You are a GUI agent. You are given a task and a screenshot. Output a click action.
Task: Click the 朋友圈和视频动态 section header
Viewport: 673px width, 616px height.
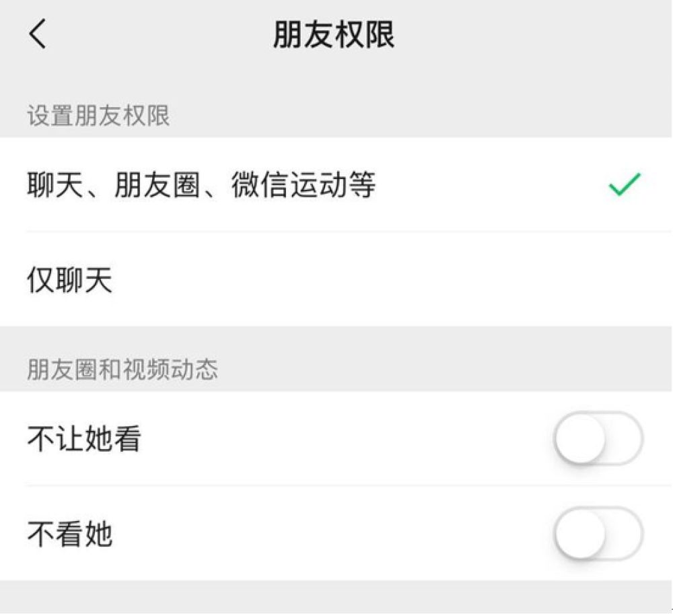coord(122,369)
